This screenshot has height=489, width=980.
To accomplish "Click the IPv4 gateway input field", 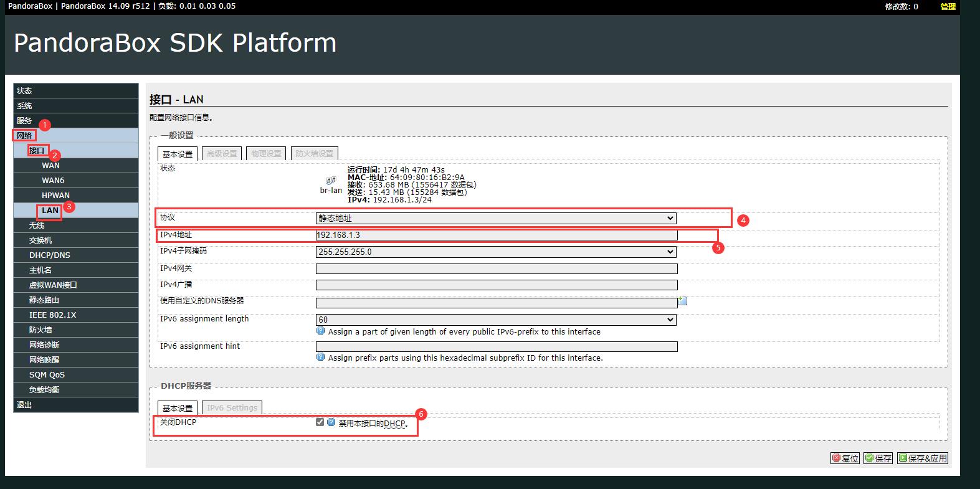I will pyautogui.click(x=497, y=269).
